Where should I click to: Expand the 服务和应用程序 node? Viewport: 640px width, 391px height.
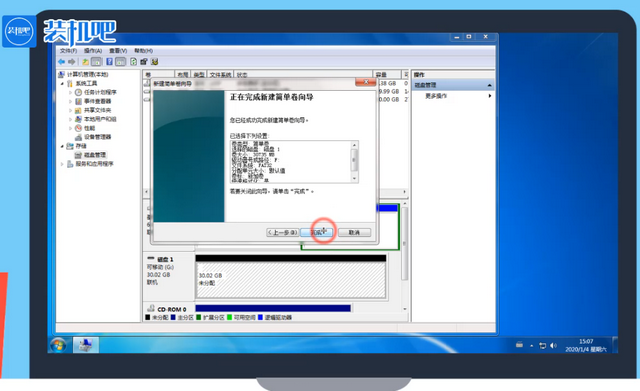click(62, 164)
